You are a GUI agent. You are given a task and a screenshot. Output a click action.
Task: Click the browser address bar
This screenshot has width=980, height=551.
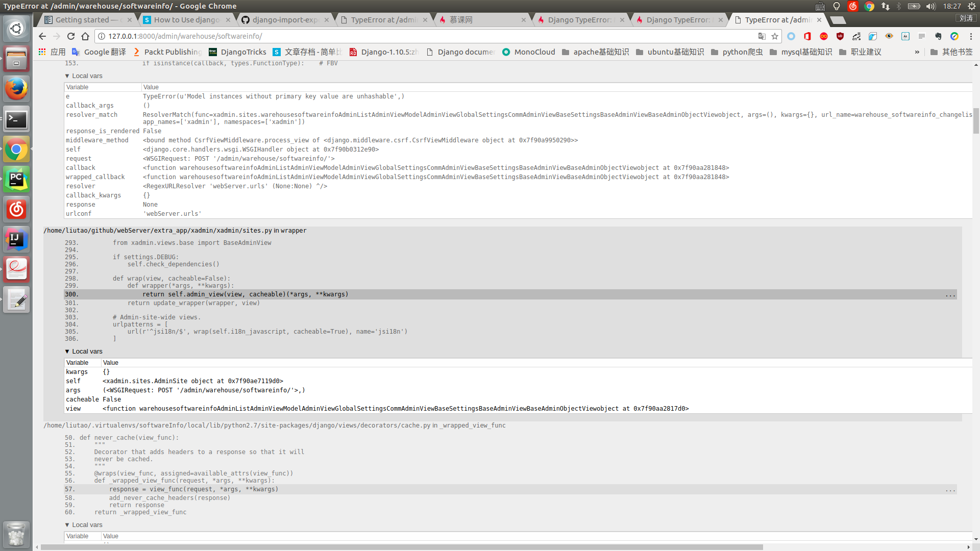coord(408,36)
